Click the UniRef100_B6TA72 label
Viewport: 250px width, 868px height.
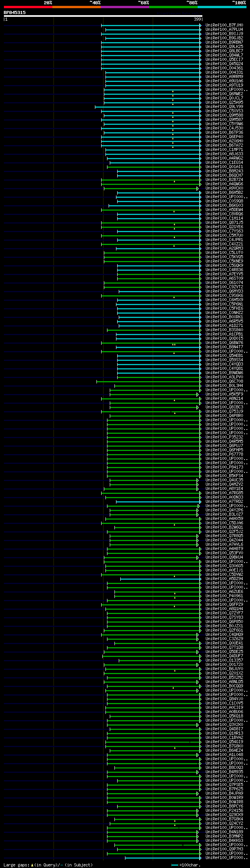click(x=224, y=145)
